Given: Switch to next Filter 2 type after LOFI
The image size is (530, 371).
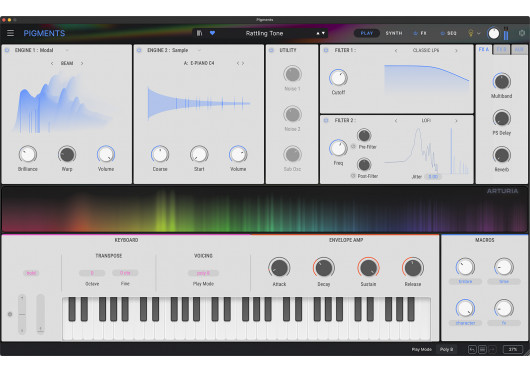Looking at the screenshot, I should [456, 120].
